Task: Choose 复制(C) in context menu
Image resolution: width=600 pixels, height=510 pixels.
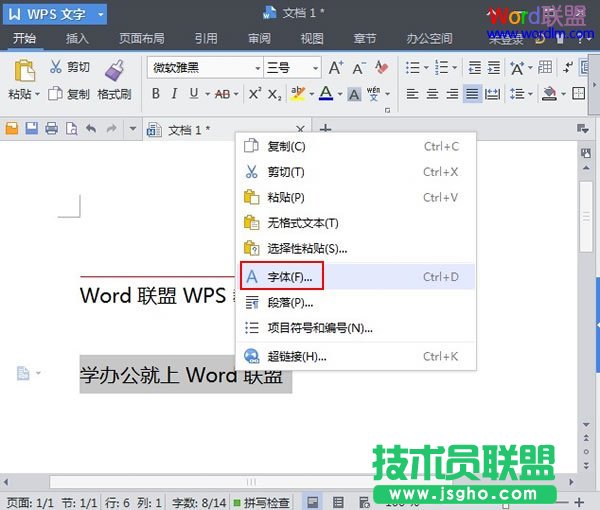Action: click(x=355, y=147)
